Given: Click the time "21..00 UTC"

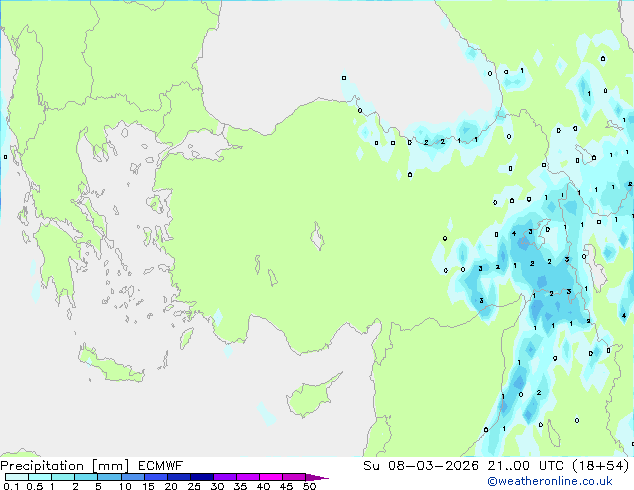Looking at the screenshot, I should (525, 466).
